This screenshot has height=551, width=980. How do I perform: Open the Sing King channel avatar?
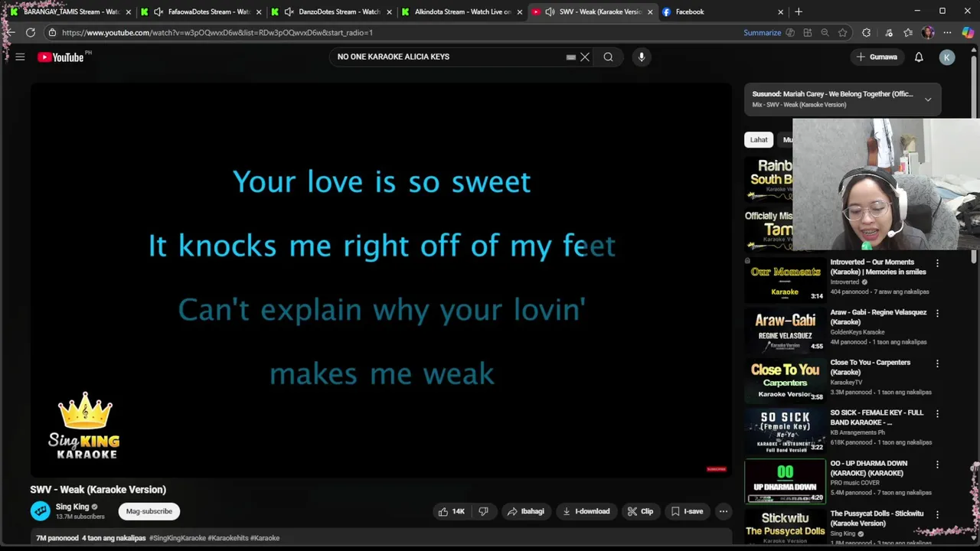(40, 510)
